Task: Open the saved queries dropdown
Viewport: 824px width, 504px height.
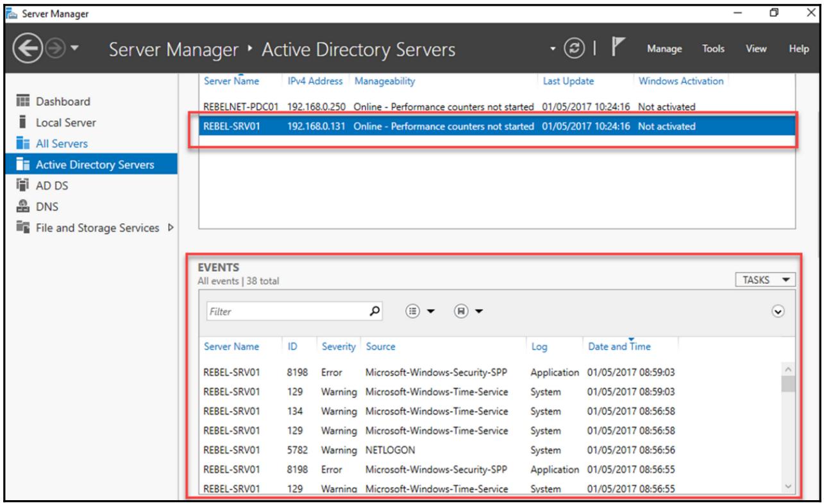Action: click(468, 311)
